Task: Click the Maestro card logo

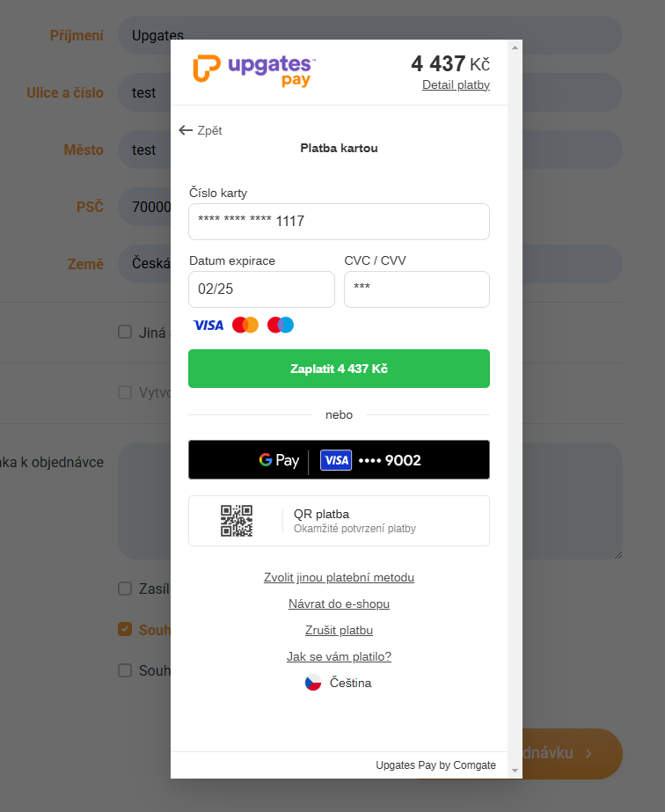Action: (x=281, y=326)
